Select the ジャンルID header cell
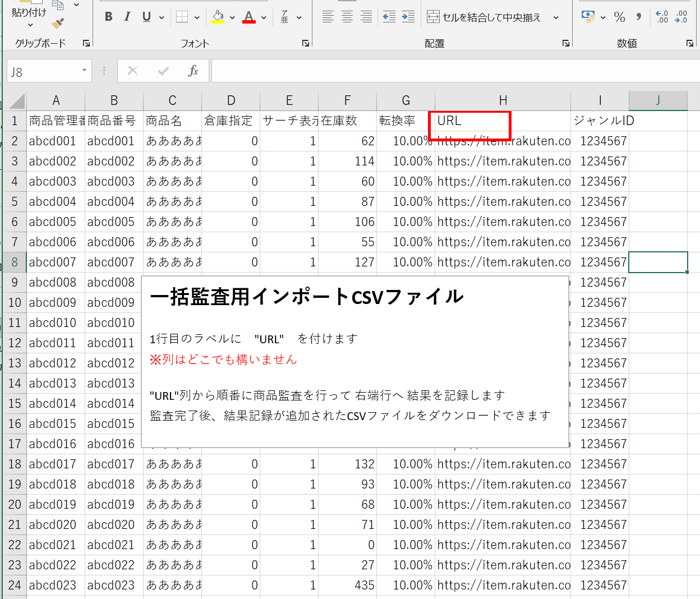700x599 pixels. 600,121
